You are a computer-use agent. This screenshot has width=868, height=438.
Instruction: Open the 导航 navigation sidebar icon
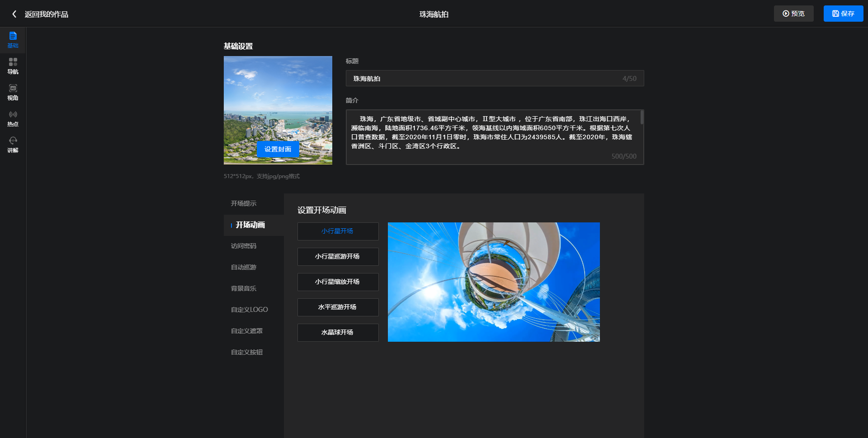(13, 66)
